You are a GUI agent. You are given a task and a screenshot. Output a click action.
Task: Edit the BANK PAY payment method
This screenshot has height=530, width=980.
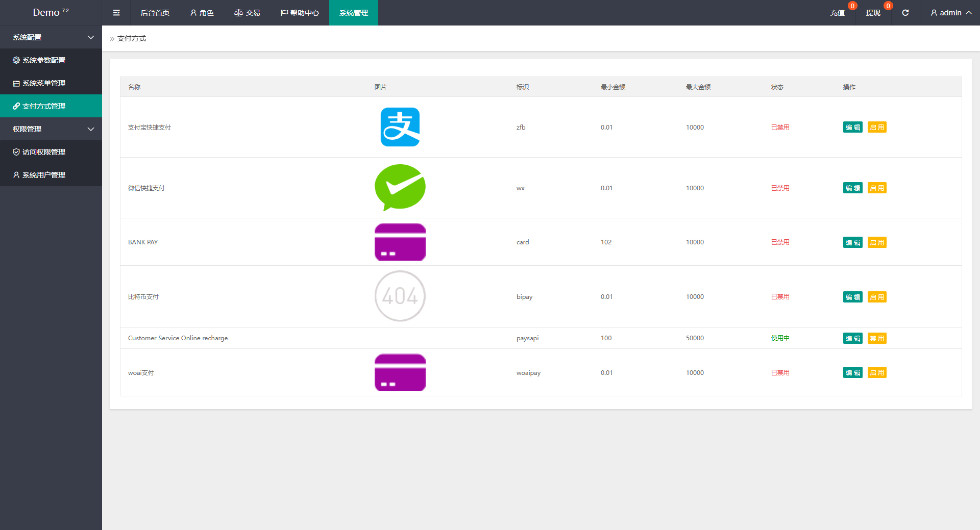(x=852, y=243)
